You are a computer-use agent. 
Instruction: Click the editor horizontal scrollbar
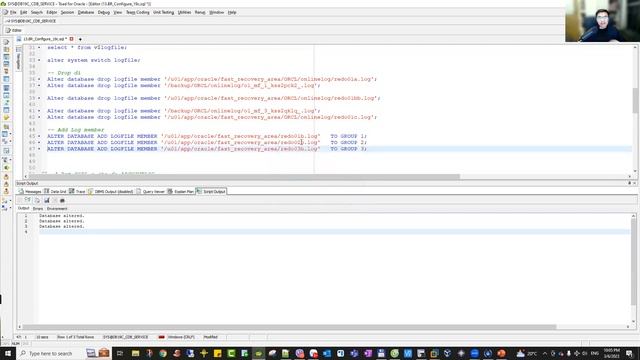pos(244,177)
